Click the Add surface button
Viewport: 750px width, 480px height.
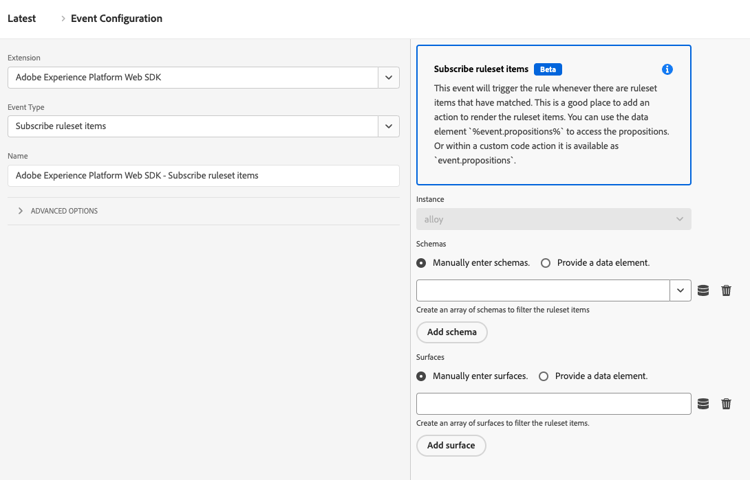pos(451,445)
